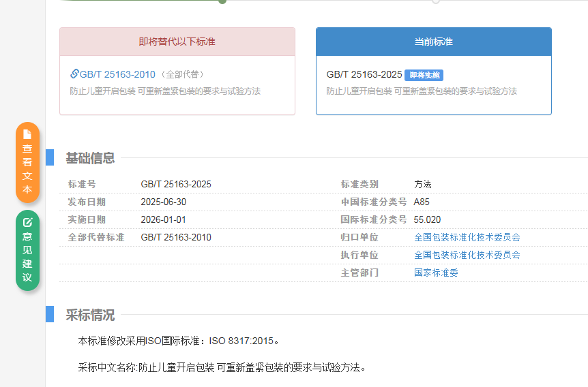Open the 意见建议 feedback label
This screenshot has width=588, height=387.
tap(27, 257)
